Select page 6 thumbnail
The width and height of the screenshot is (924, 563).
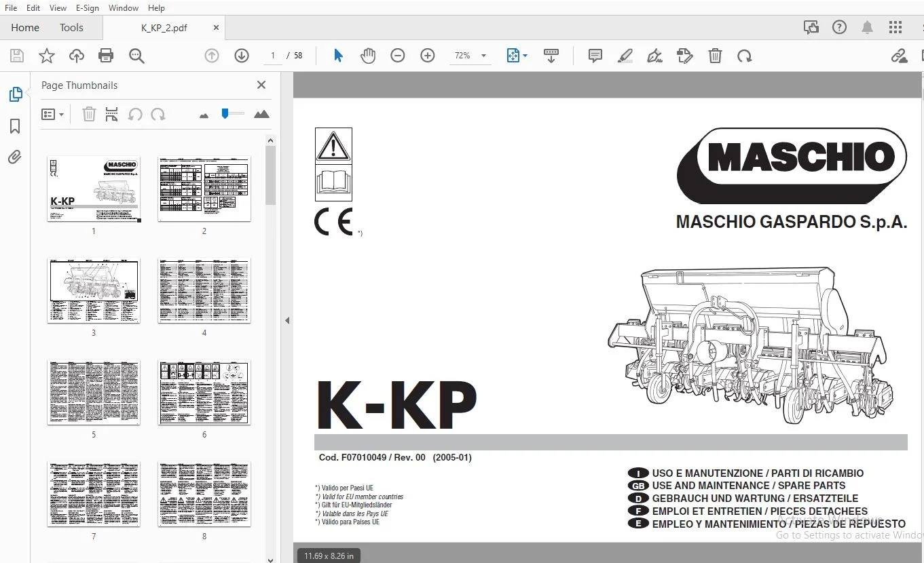(x=204, y=392)
